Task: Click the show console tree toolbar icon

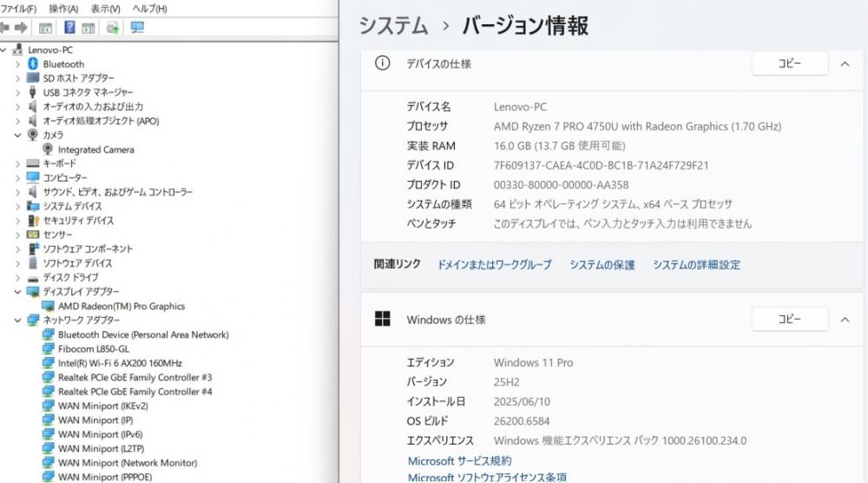Action: (45, 28)
